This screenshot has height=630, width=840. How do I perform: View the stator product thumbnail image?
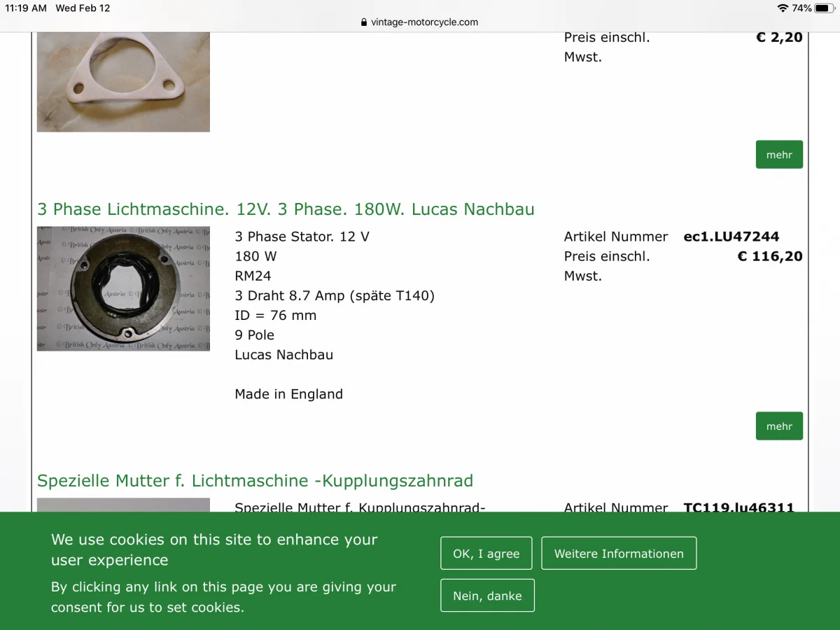[123, 288]
